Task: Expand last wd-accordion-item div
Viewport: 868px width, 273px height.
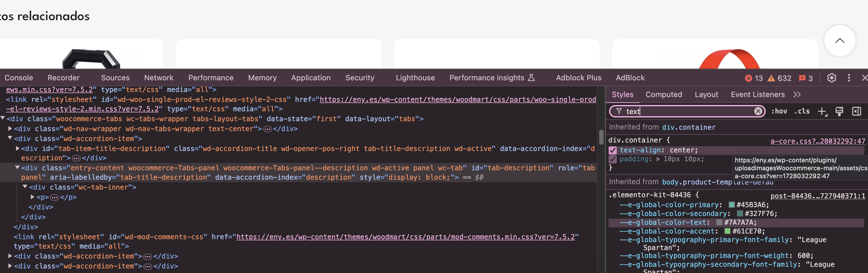Action: [x=10, y=266]
